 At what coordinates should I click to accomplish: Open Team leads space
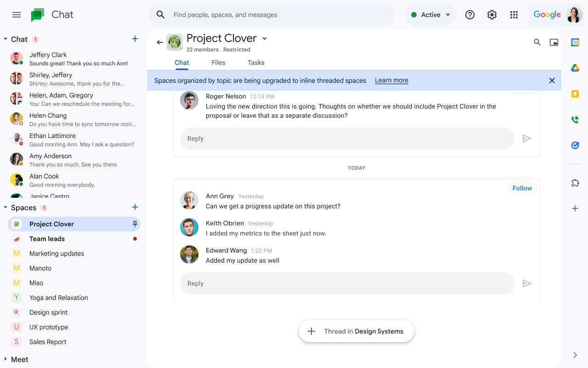point(73,239)
